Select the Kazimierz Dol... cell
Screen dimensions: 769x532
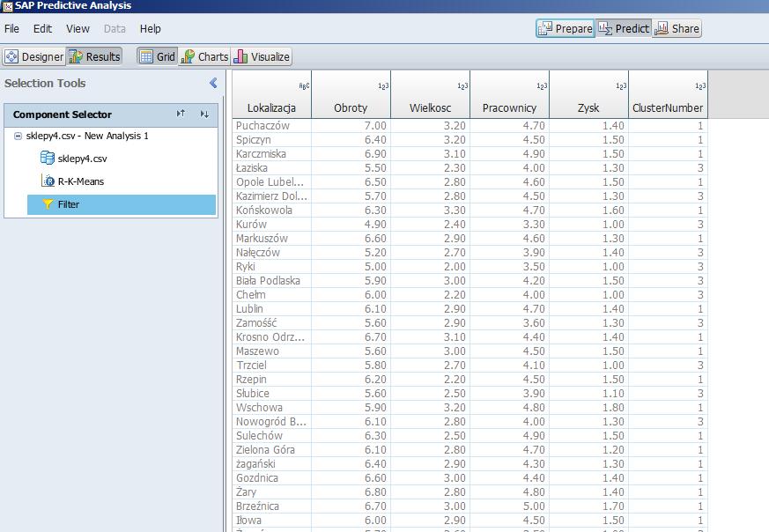(271, 196)
